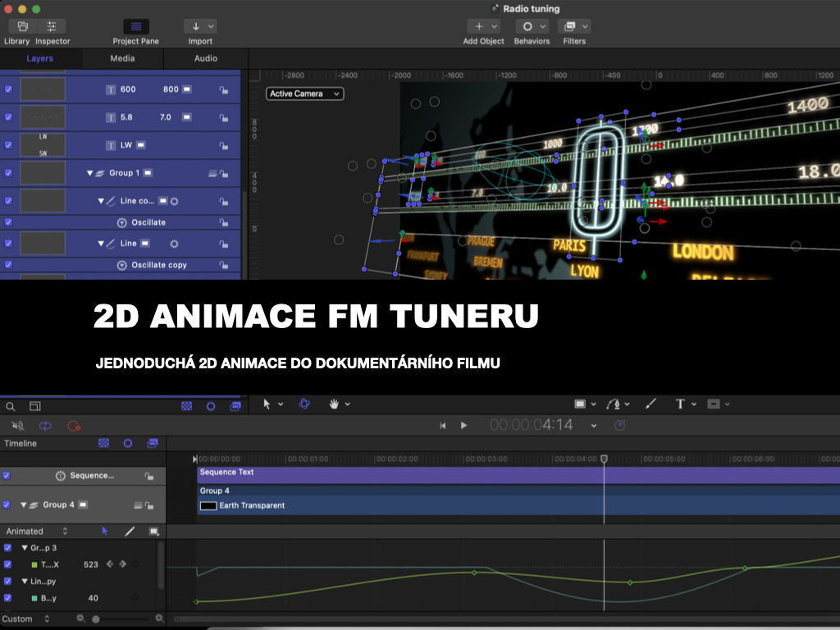Toggle the Project Pane

tap(135, 27)
